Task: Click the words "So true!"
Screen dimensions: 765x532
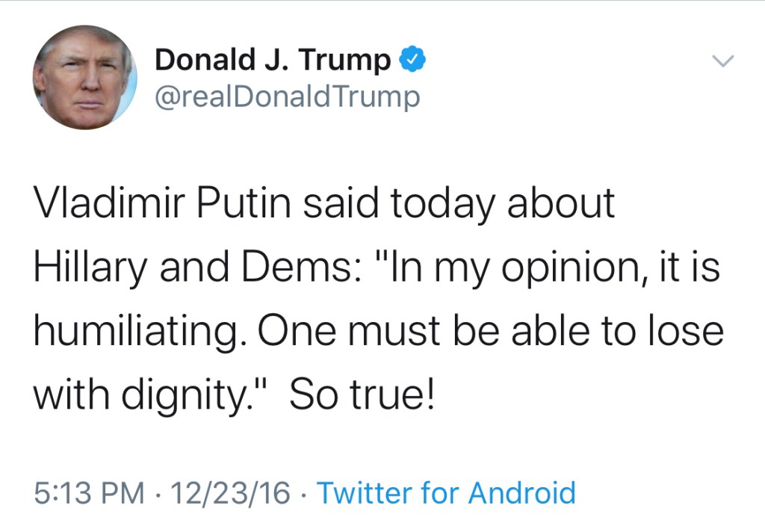Action: tap(361, 393)
